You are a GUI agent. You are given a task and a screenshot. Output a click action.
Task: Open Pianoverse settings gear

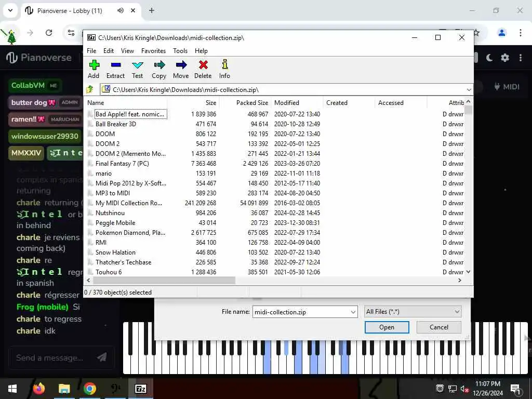(505, 58)
